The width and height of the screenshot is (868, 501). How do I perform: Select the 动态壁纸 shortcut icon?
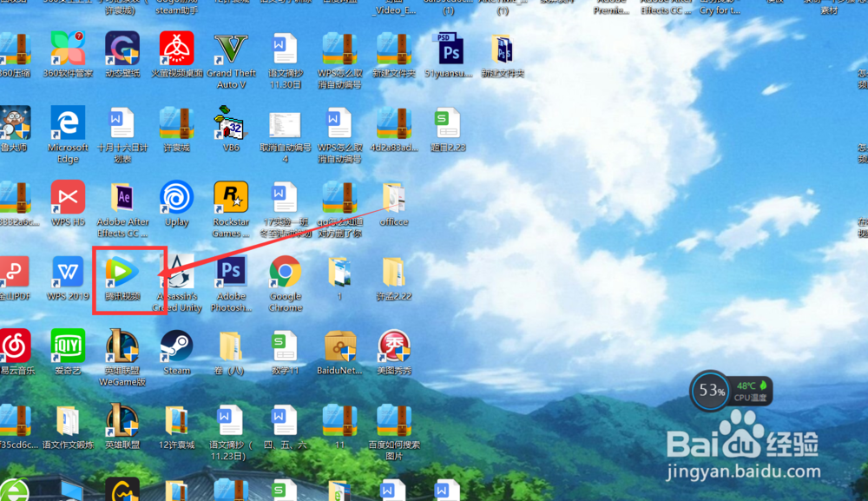[x=122, y=48]
